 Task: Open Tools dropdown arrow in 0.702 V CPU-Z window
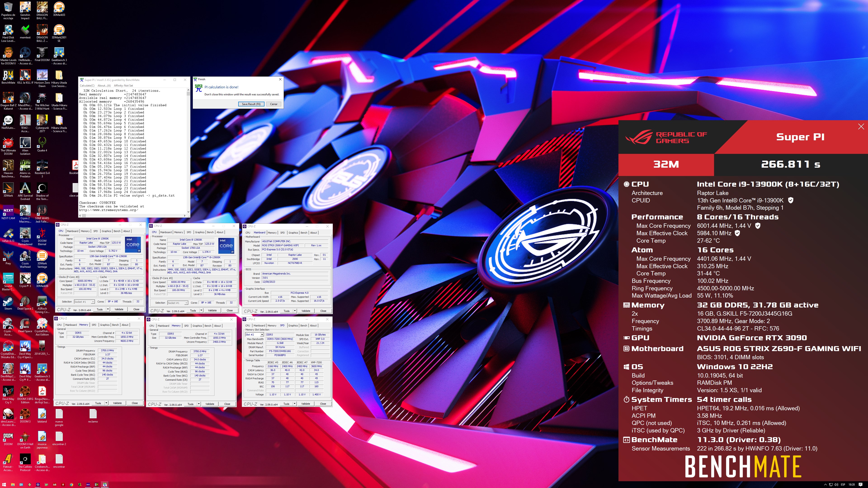pyautogui.click(x=108, y=309)
